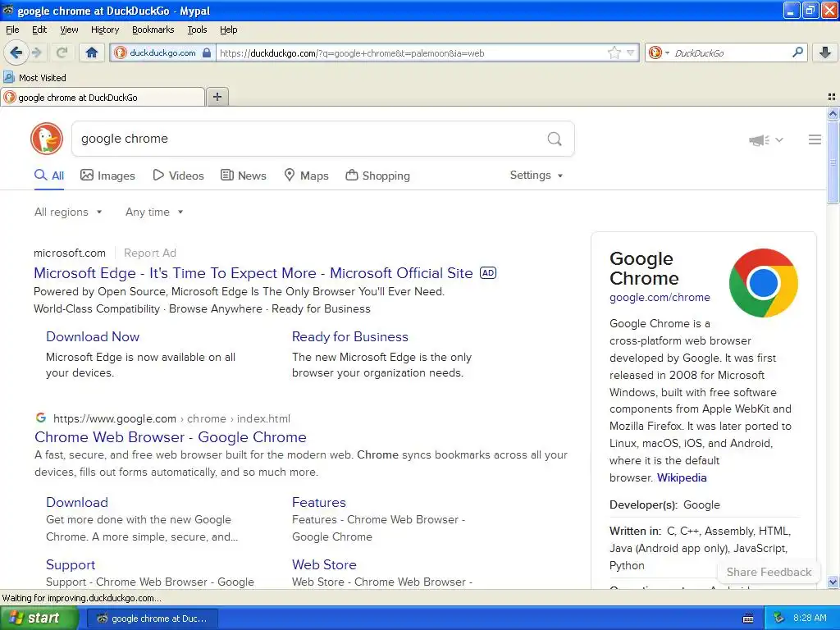Switch to the Maps results tab

click(306, 176)
